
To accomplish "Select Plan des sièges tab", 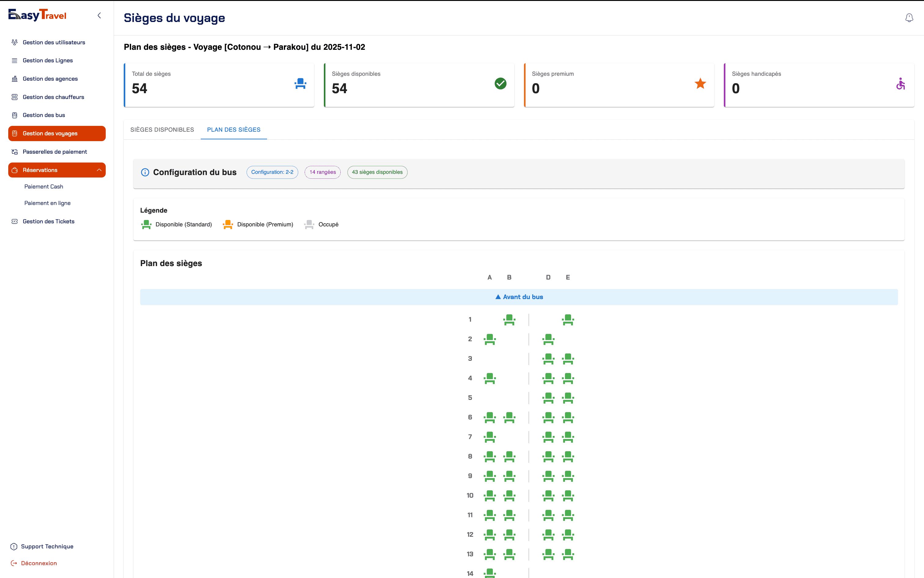I will (233, 130).
